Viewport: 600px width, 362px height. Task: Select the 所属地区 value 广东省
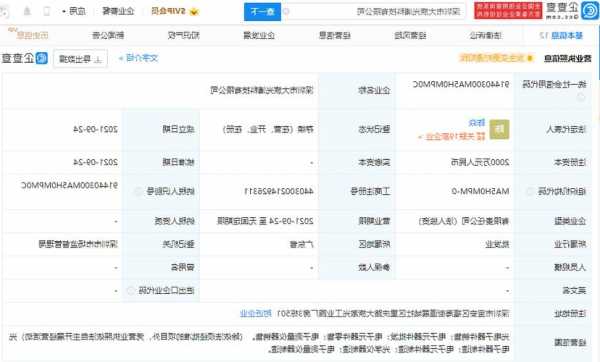302,244
